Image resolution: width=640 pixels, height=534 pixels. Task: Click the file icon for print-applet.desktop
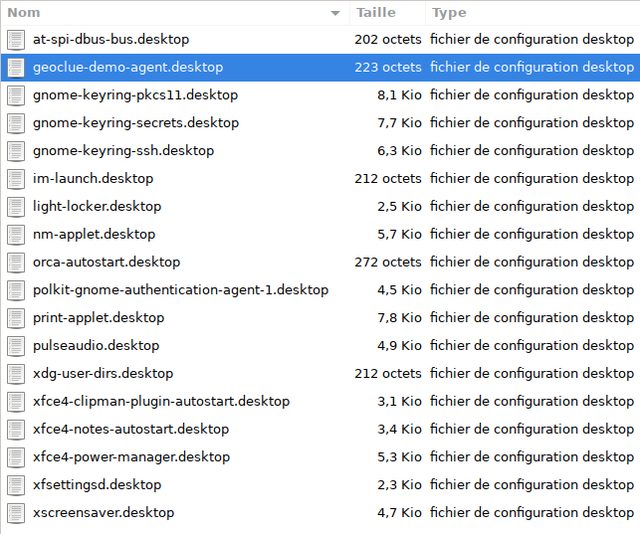(16, 318)
